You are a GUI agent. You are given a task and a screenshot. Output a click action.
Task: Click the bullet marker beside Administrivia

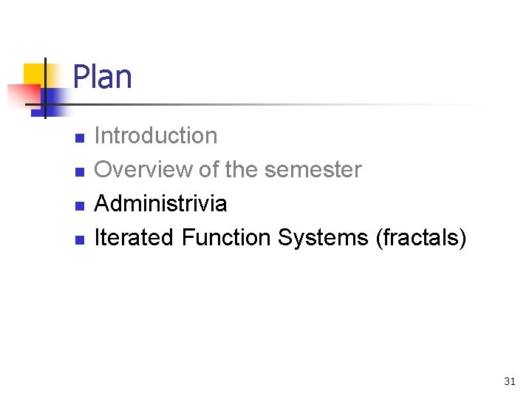80,206
